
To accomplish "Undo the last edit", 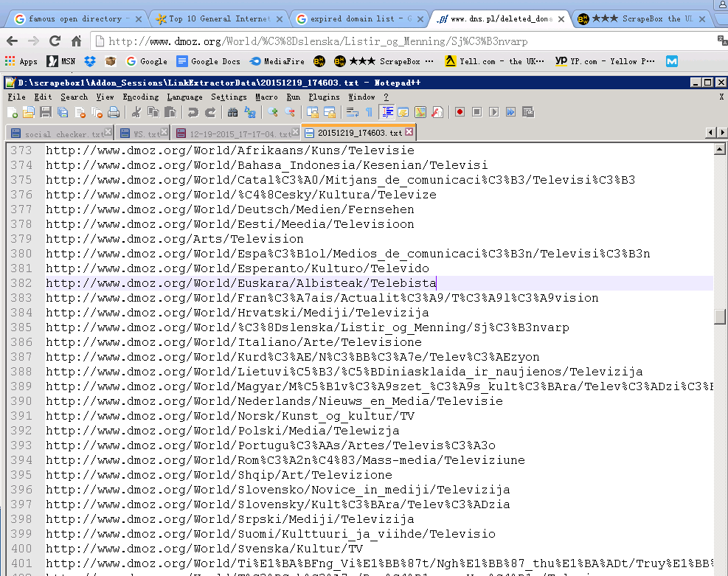I will [x=193, y=112].
